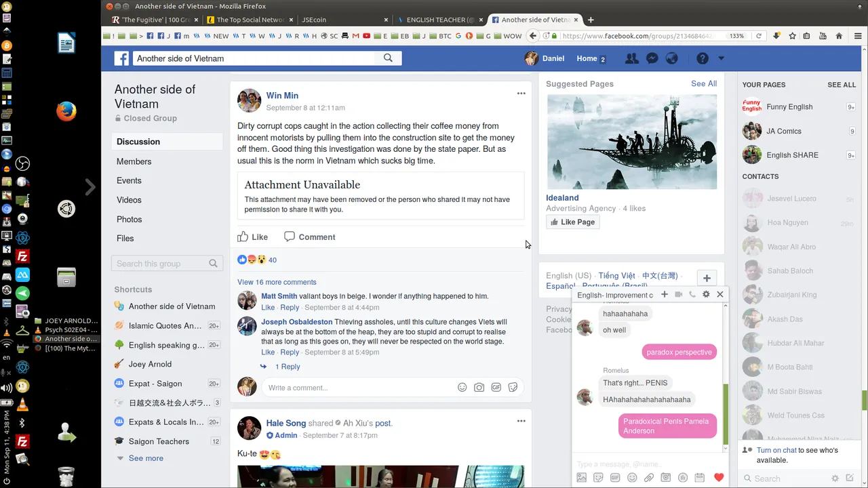Click Turn on chat link
Screen dimensions: 868x488
[776, 450]
